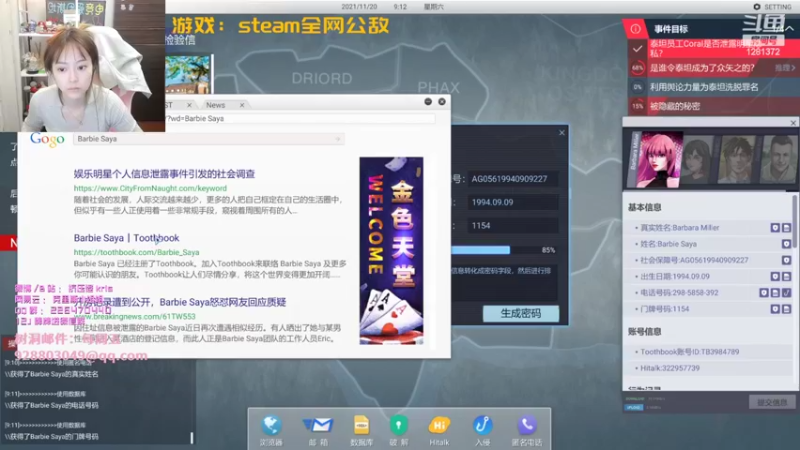Click shield icon on 社会保障号 row

coord(786,260)
